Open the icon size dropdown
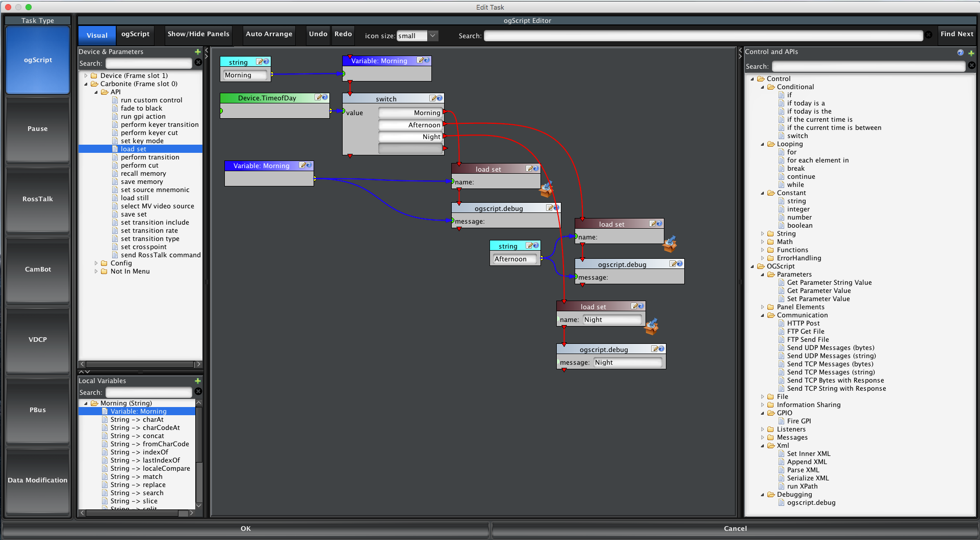The width and height of the screenshot is (980, 540). click(x=432, y=36)
